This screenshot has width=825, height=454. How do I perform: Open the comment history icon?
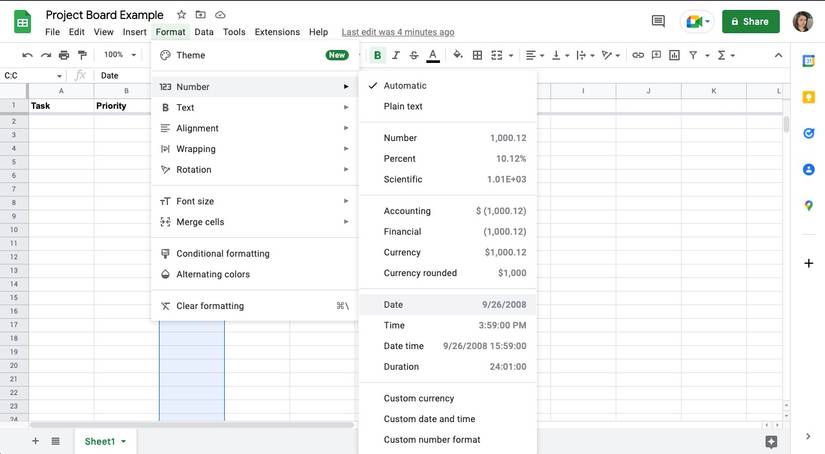[658, 21]
